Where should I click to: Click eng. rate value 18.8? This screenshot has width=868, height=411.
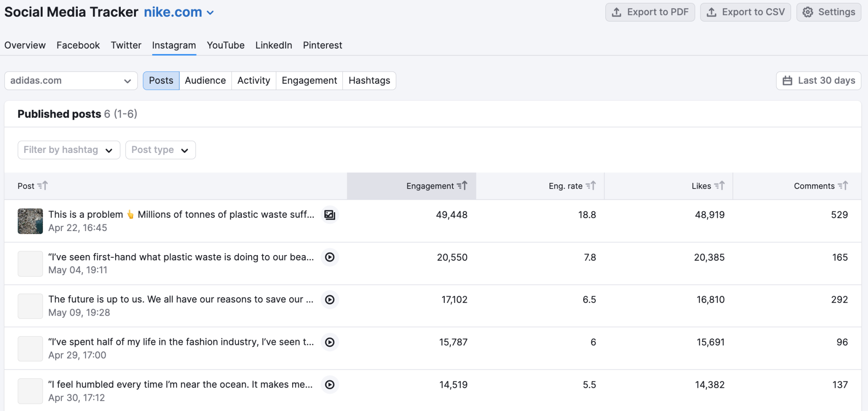[587, 215]
